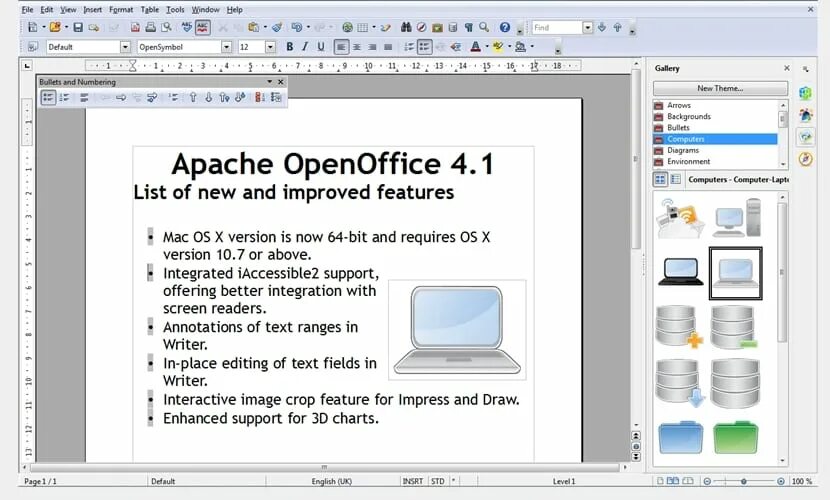Click the Hyperlink globe icon
Viewport: 830px width, 500px height.
click(347, 28)
